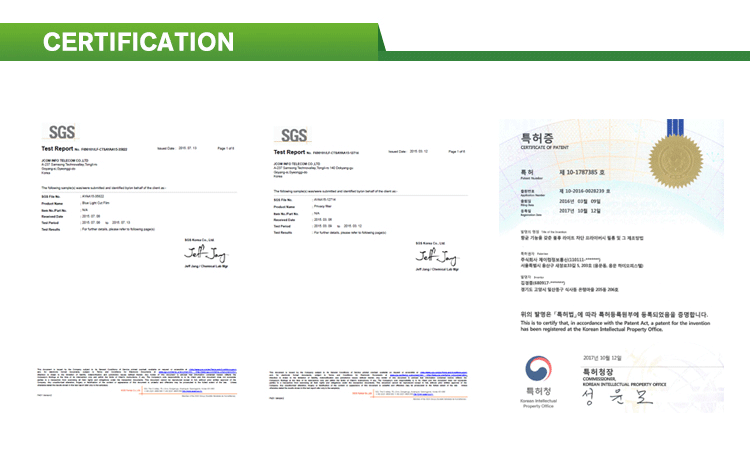Click the Korean sentence beginning '위의 발명은'
Screen dimensions: 750x453
pos(614,315)
